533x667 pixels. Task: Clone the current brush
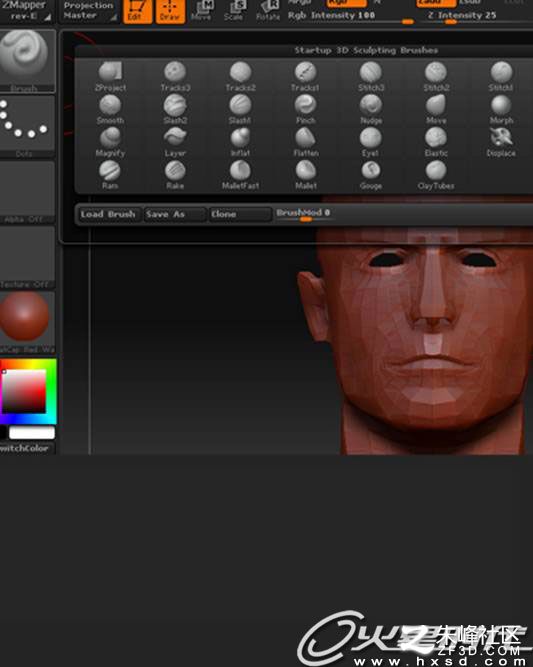coord(240,214)
